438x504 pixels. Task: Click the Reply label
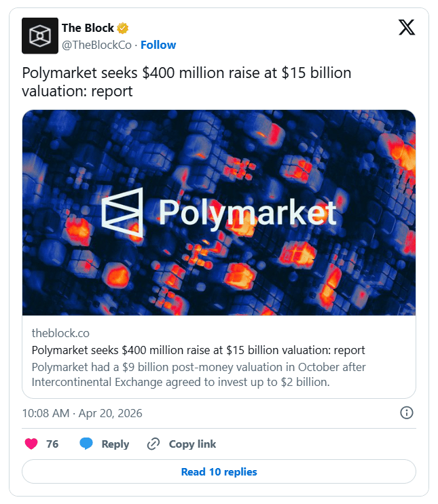pyautogui.click(x=115, y=444)
